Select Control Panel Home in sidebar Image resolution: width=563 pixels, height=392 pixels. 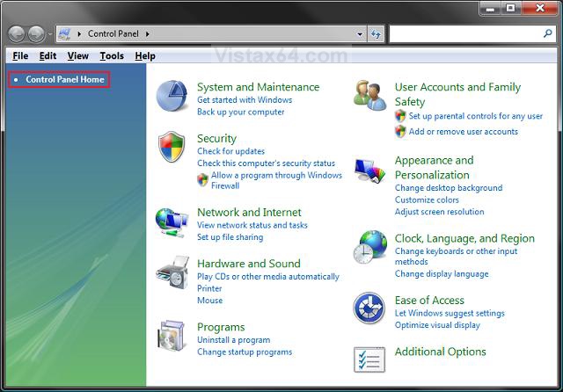click(65, 79)
